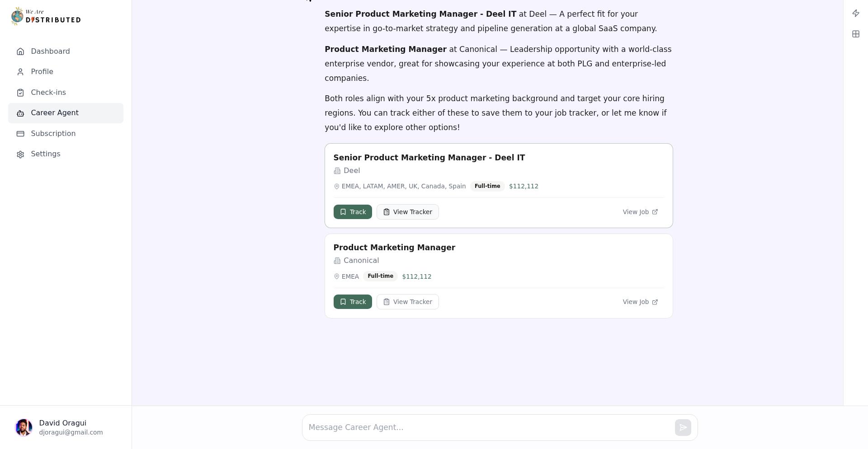Click the Message Career Agent input field
Screen dimensions: 868x449
coord(452,427)
